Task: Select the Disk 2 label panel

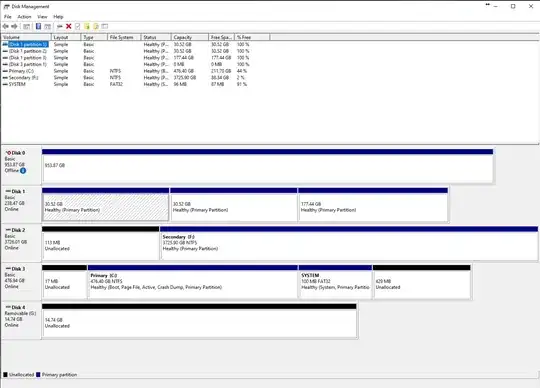Action: point(21,243)
